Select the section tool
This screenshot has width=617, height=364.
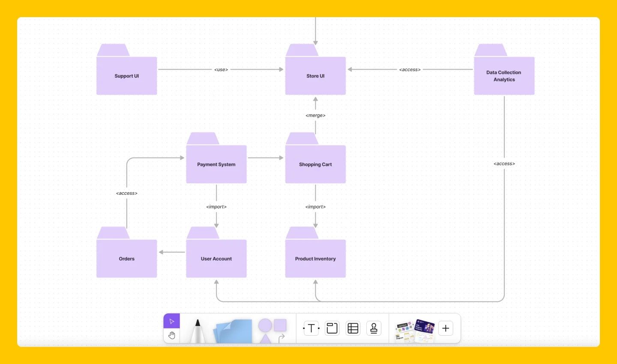point(332,328)
